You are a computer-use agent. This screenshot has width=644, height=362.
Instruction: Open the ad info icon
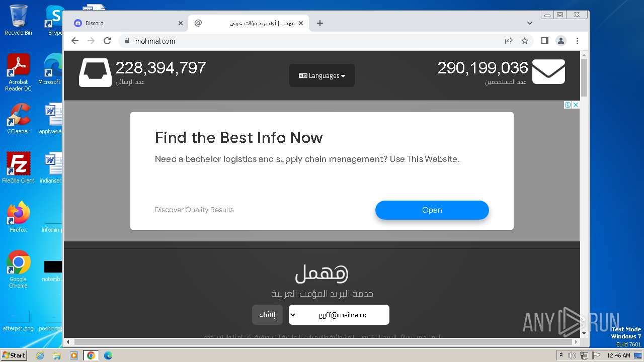point(568,105)
